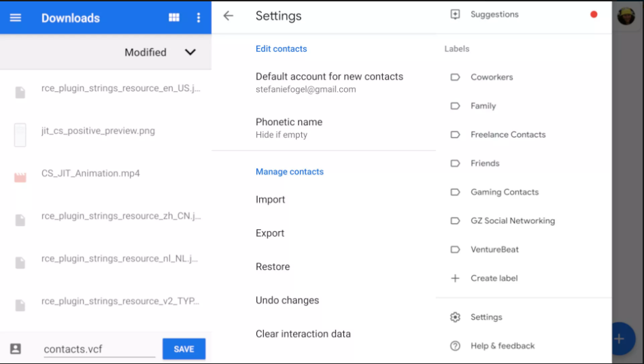Click the contacts.vcf filename field
Image resolution: width=644 pixels, height=364 pixels.
99,349
